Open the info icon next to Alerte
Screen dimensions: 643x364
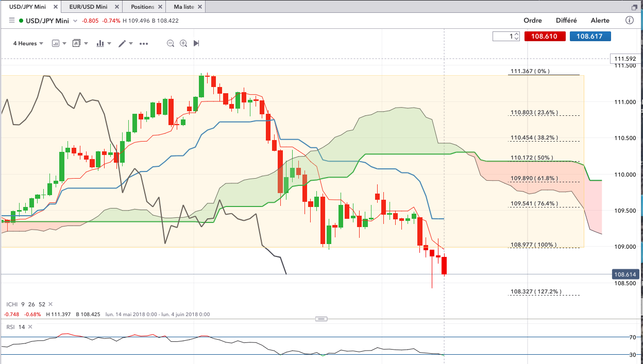629,21
